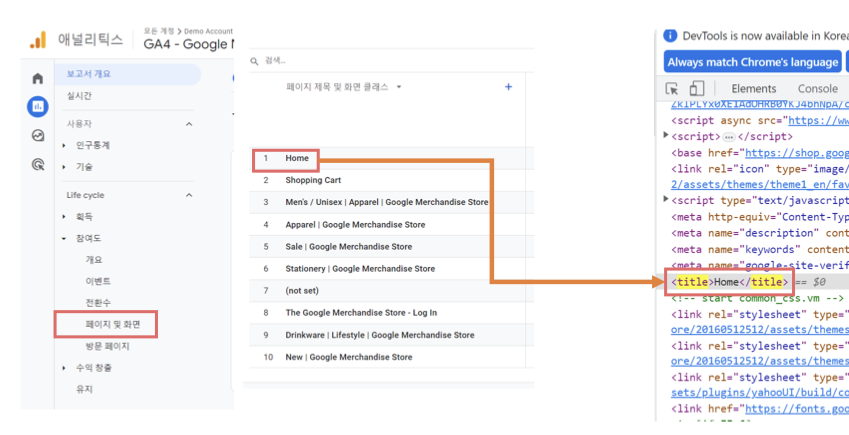Viewport: 849px width, 435px height.
Task: Click the base href shop.google link
Action: click(797, 153)
